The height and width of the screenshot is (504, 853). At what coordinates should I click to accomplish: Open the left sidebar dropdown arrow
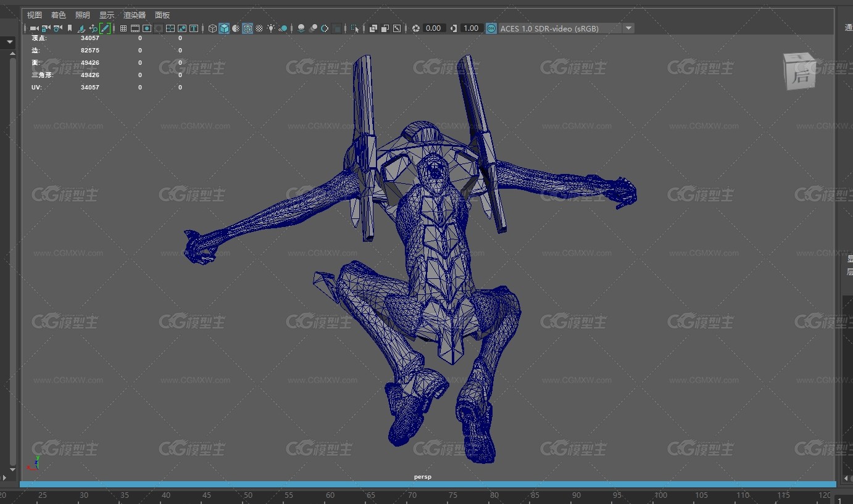10,43
